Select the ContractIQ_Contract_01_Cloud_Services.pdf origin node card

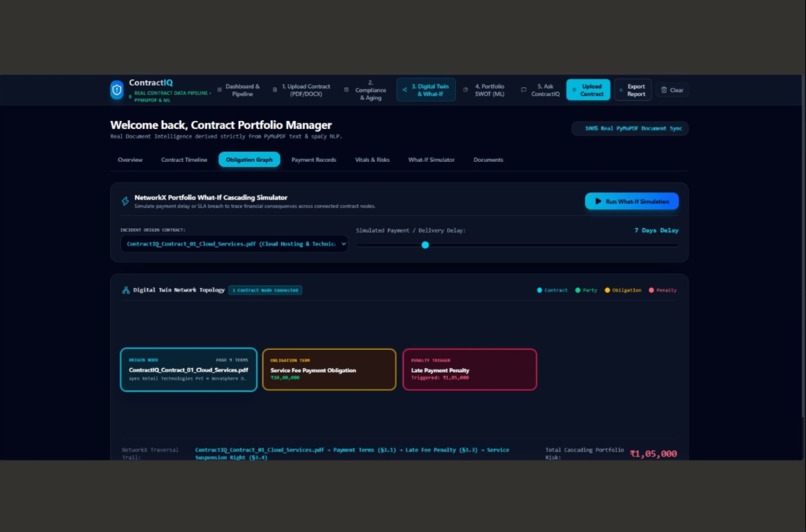(189, 370)
